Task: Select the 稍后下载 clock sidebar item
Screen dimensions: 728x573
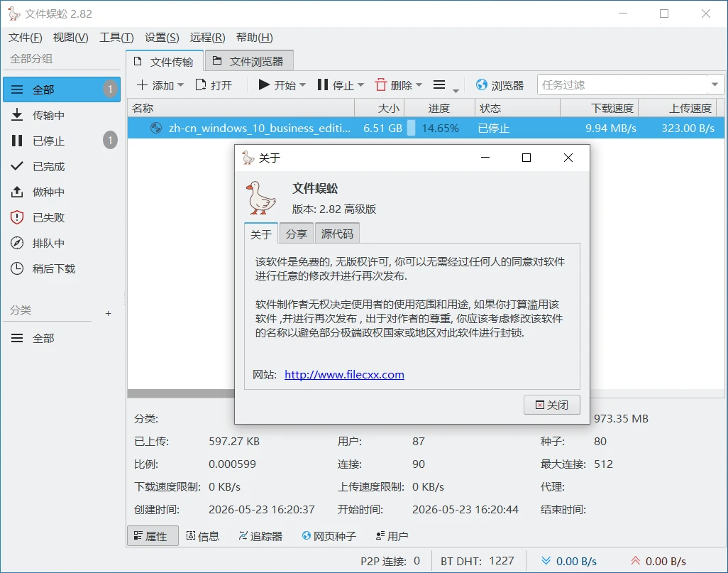Action: (62, 268)
